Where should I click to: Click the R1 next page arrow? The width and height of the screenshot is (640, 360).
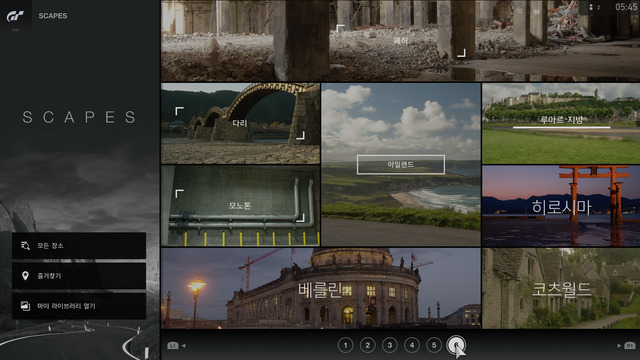point(626,346)
